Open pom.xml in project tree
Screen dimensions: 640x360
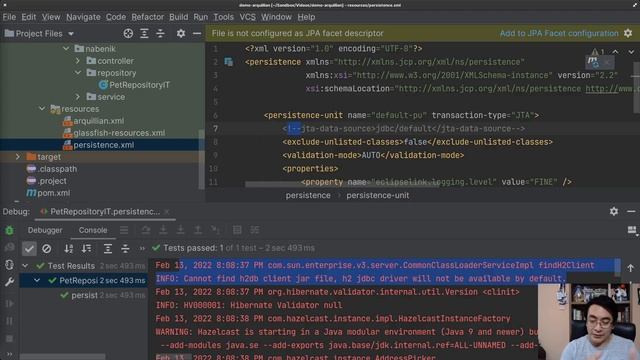53,193
